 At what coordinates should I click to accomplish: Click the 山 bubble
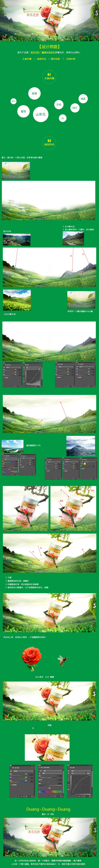[63, 118]
